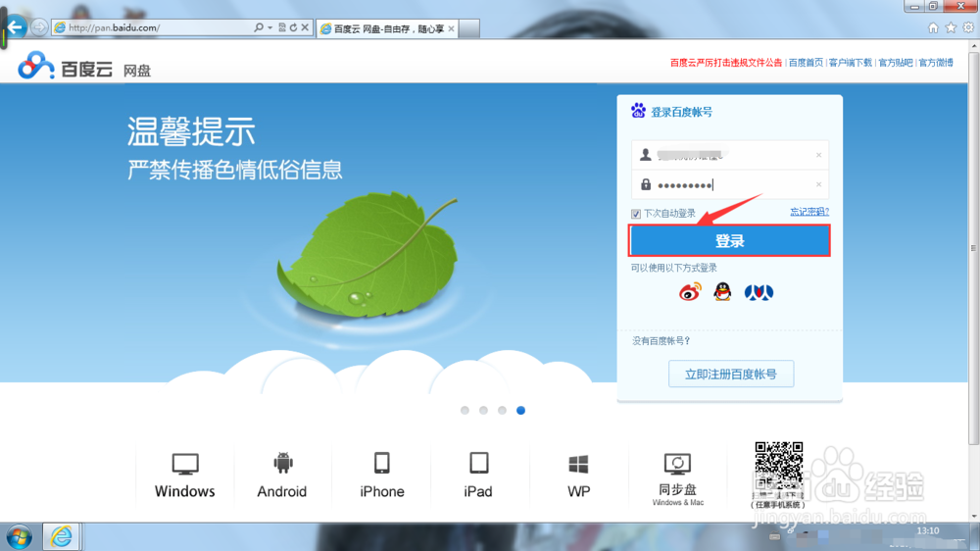Click the 百度云 cloud logo
The width and height of the screenshot is (980, 551).
click(x=36, y=65)
